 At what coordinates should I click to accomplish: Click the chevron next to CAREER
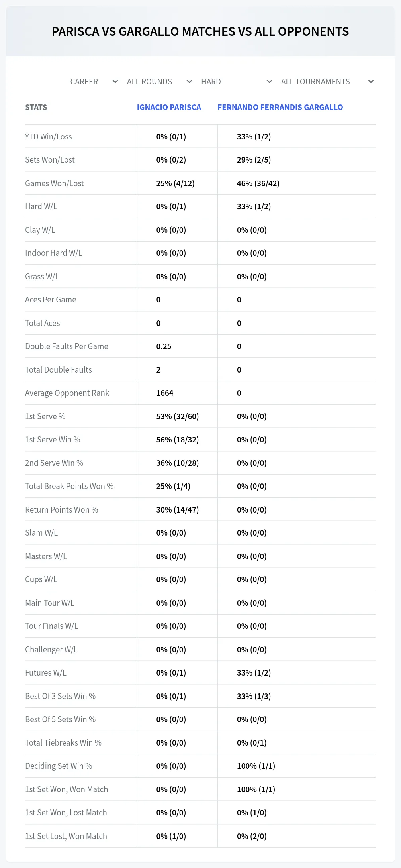click(115, 82)
